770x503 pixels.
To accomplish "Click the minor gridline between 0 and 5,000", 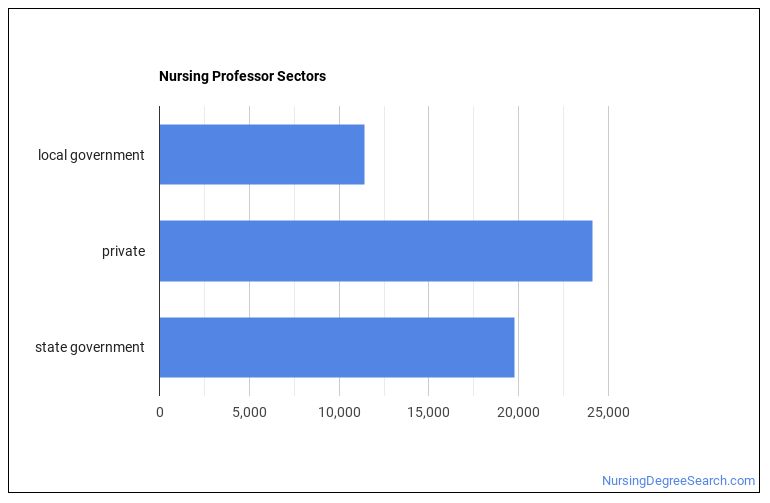I will [x=204, y=200].
